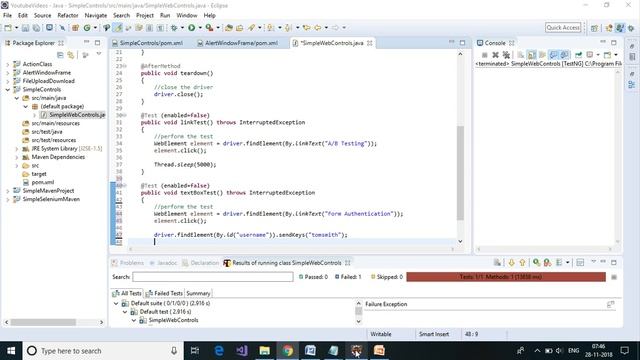Expand SimpleMavenProject node

point(8,191)
